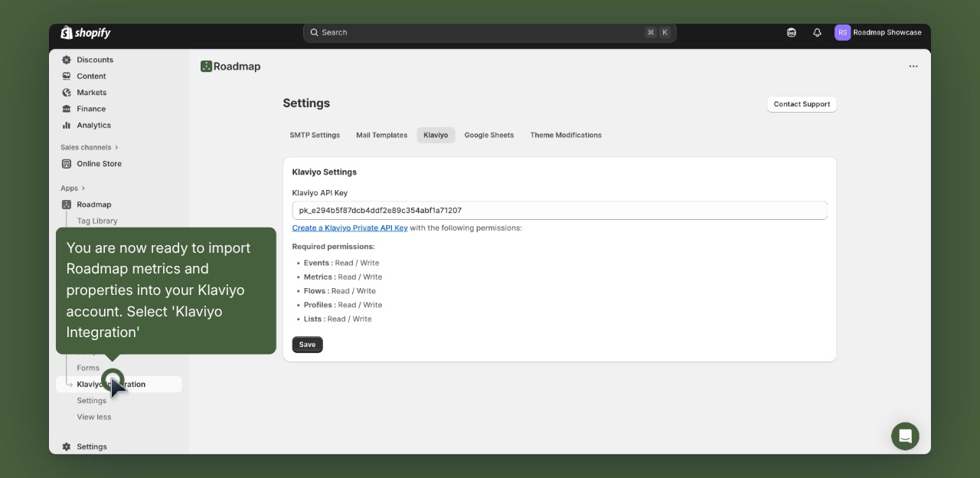This screenshot has height=478, width=980.
Task: Collapse the app menu via View less
Action: 93,417
